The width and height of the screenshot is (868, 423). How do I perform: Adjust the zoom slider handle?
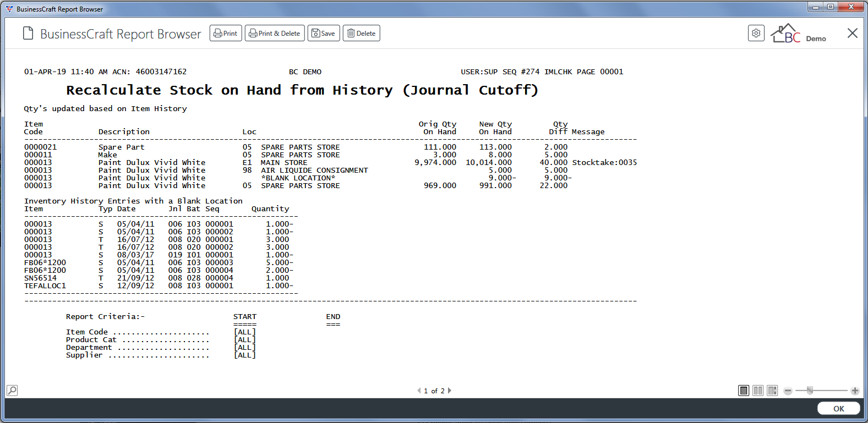tap(810, 391)
